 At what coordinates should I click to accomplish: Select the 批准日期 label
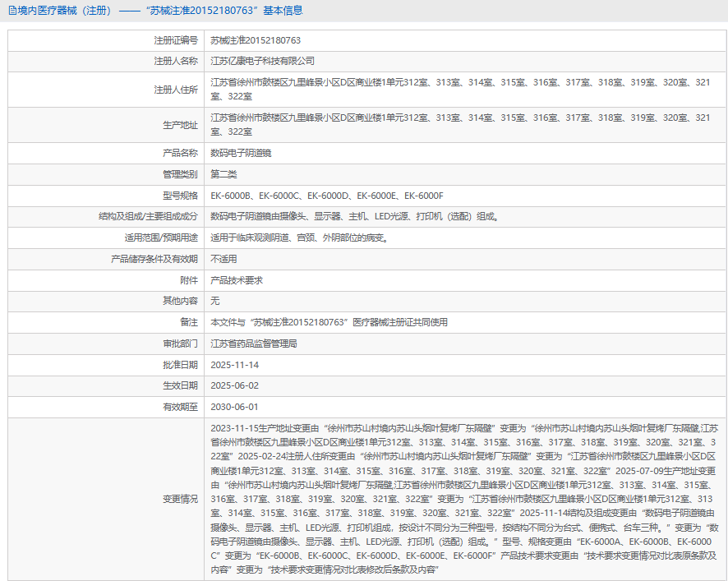coord(180,365)
